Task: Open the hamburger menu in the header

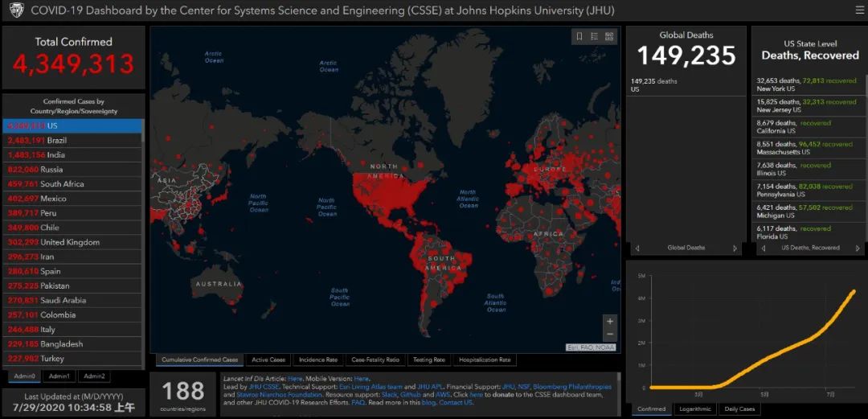Action: (x=859, y=10)
